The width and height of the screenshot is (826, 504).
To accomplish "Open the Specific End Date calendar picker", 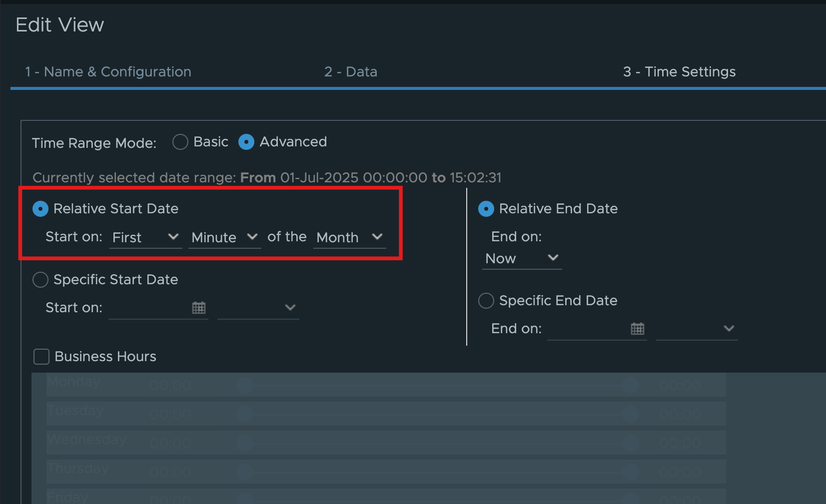I will (x=637, y=329).
